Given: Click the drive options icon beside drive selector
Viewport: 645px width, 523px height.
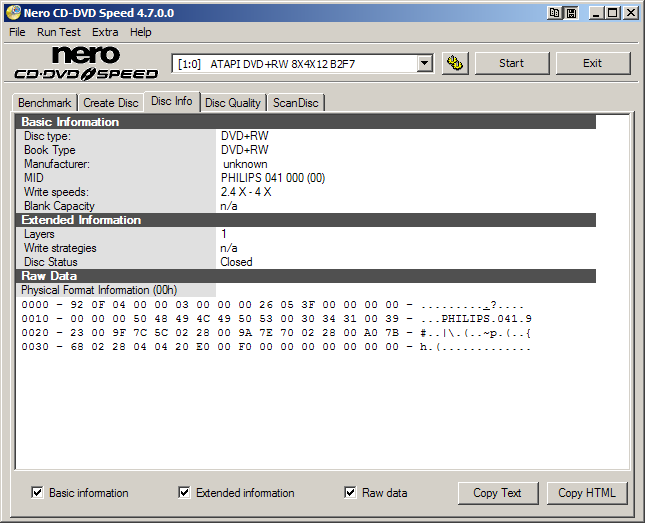Looking at the screenshot, I should 455,63.
